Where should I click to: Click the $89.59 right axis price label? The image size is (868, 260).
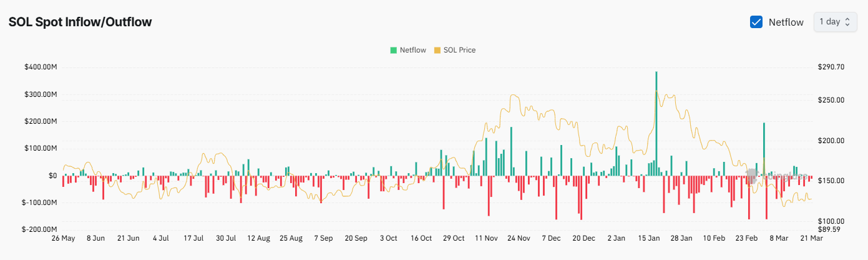click(x=829, y=229)
